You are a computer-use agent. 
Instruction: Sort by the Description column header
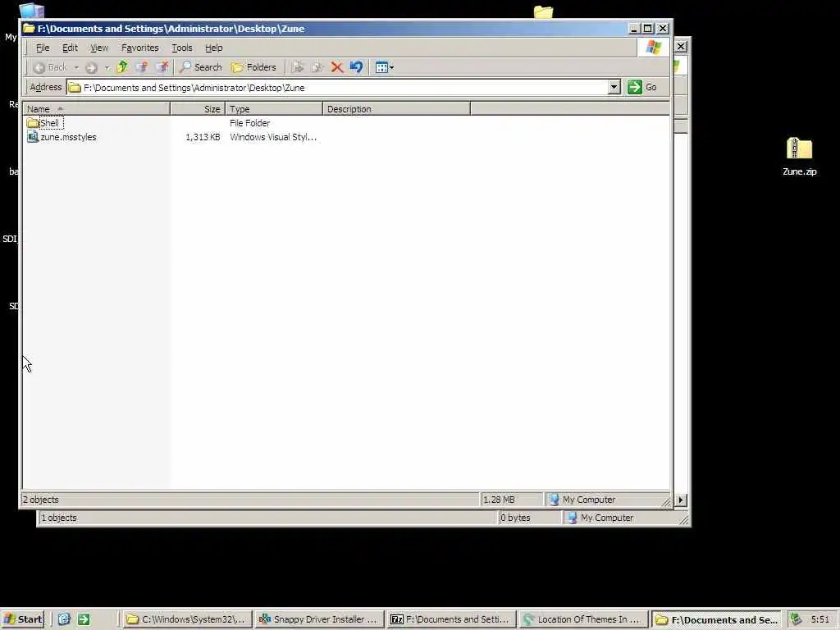[x=396, y=109]
